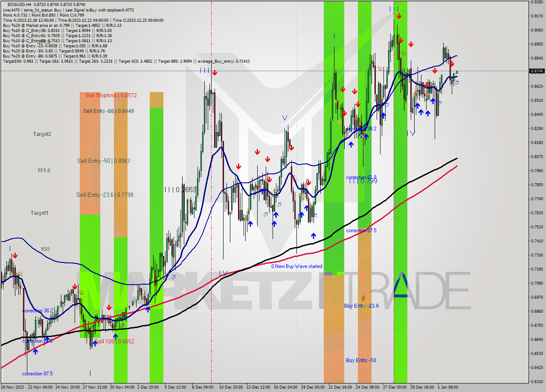
Task: Select the '24 Nov 20:00' time label
Action: 68,387
